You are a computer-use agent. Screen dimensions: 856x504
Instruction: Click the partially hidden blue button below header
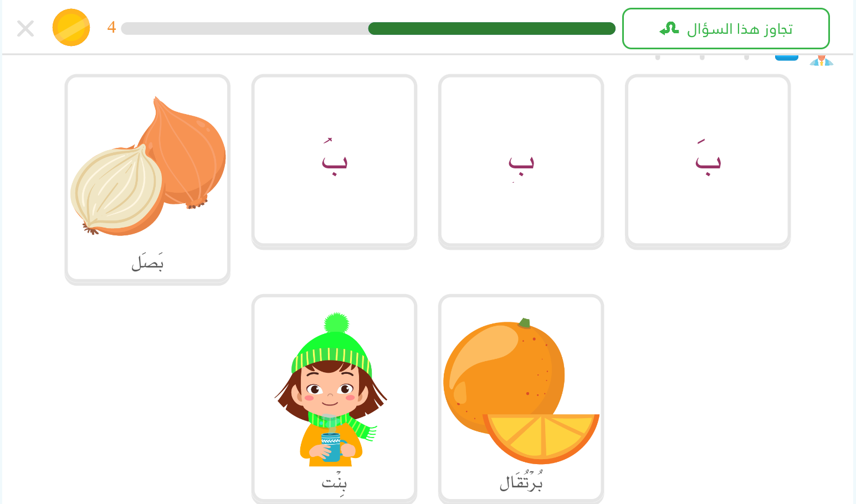(786, 58)
